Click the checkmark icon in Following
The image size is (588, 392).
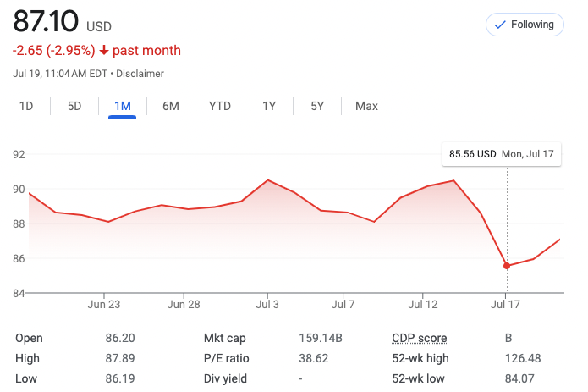(x=499, y=25)
